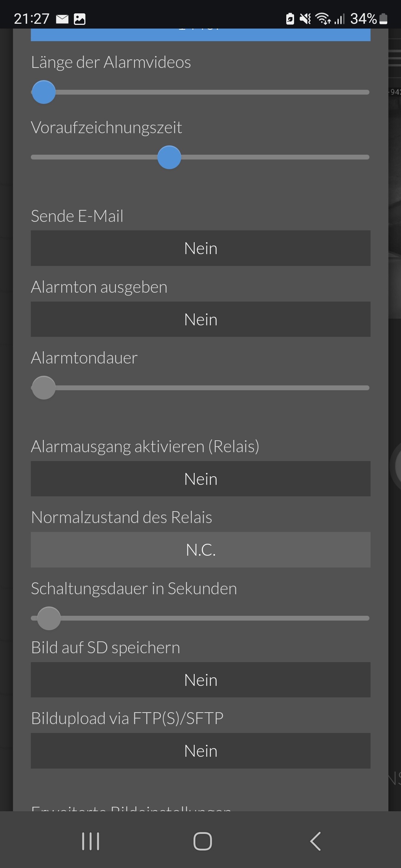
Task: Click the Alarmtondauer slider handle
Action: tap(44, 388)
